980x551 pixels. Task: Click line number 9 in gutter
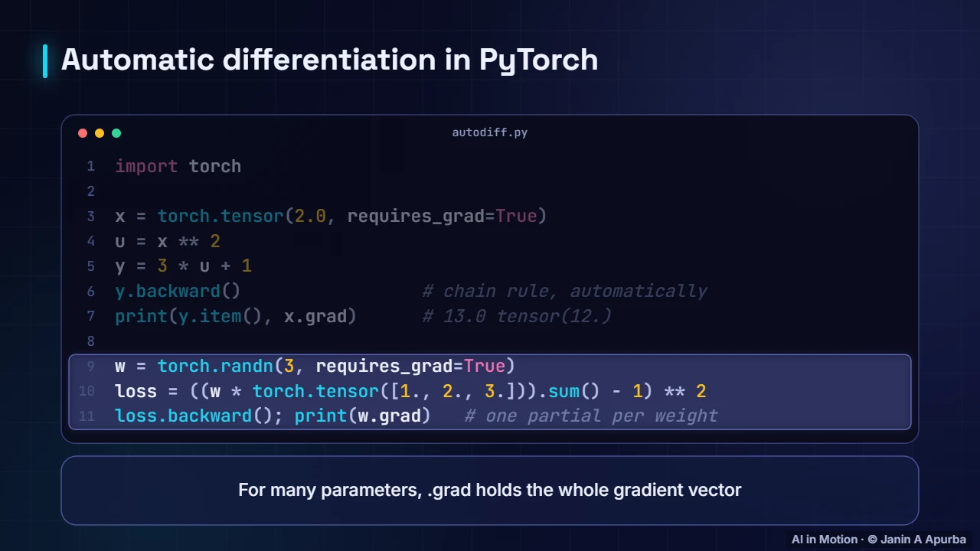[x=90, y=366]
